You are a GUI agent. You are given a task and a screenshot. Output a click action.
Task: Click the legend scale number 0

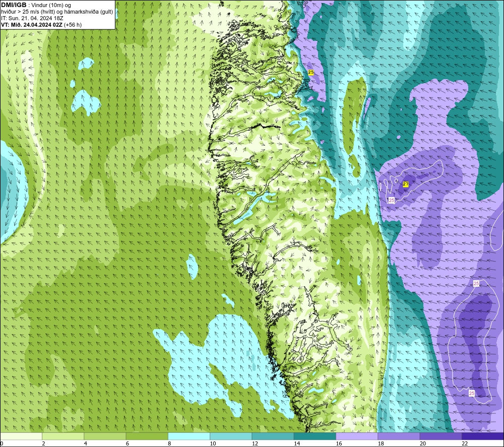(2, 443)
